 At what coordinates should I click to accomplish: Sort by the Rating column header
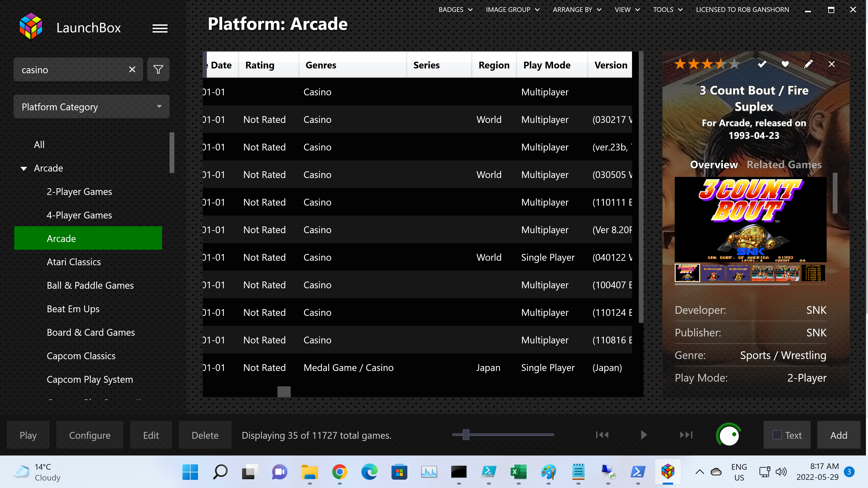(x=269, y=65)
